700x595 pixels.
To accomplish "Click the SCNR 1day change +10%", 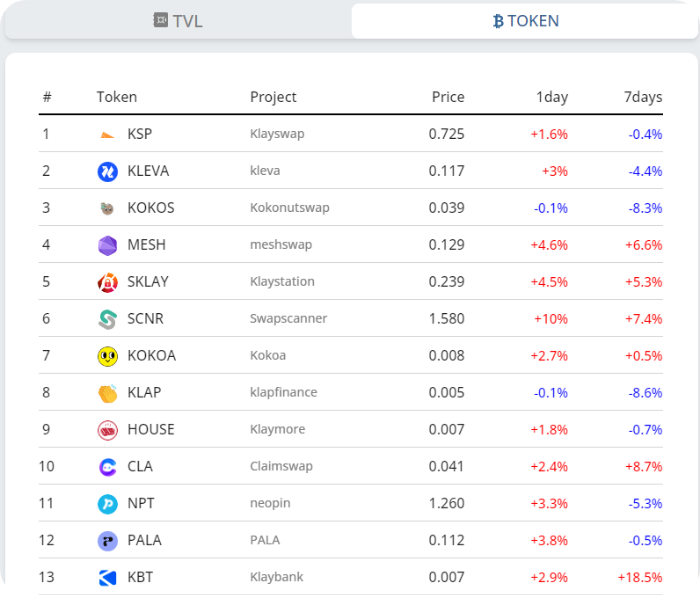I will [551, 319].
